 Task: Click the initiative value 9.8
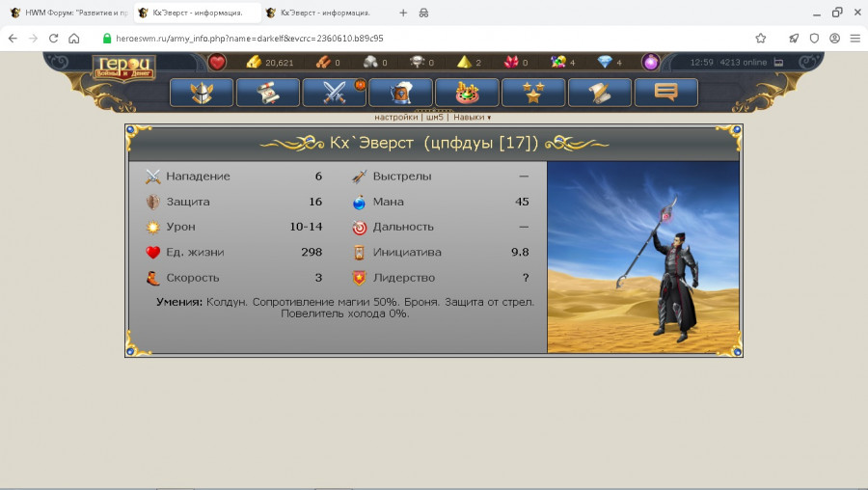pyautogui.click(x=520, y=252)
